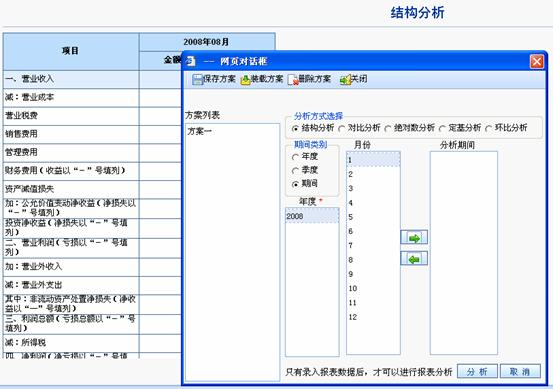Click the 2008年08月 column header
This screenshot has width=553, height=389.
pyautogui.click(x=207, y=42)
